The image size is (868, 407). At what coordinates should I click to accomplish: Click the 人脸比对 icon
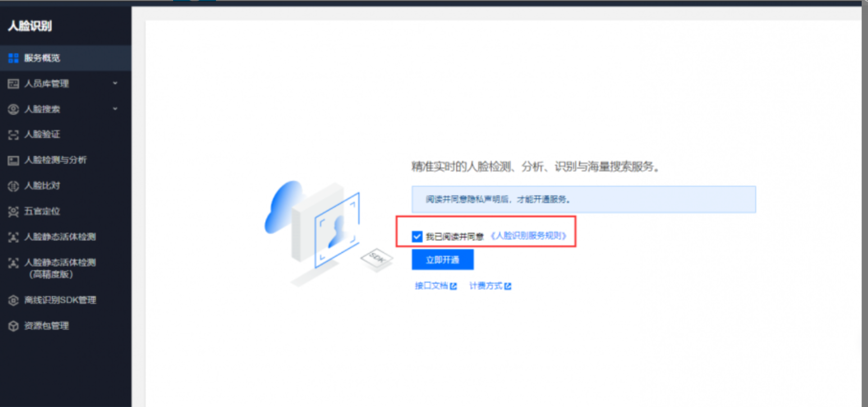pyautogui.click(x=14, y=186)
